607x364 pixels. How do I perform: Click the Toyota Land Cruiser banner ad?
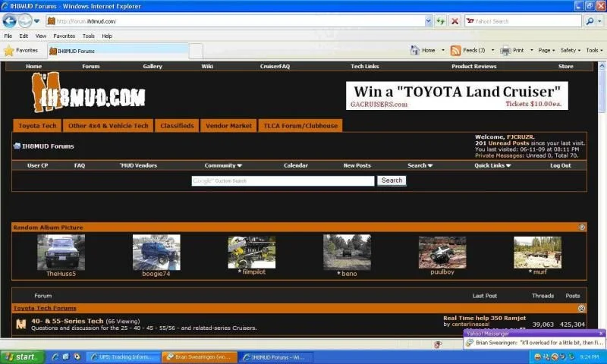coord(457,96)
